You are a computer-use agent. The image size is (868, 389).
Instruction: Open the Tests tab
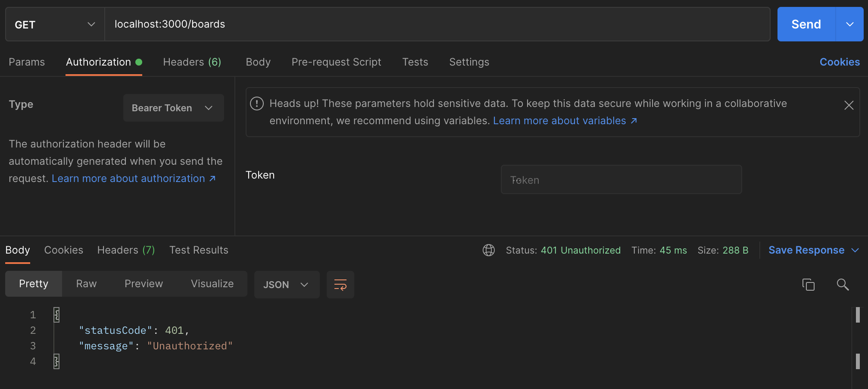(x=415, y=62)
